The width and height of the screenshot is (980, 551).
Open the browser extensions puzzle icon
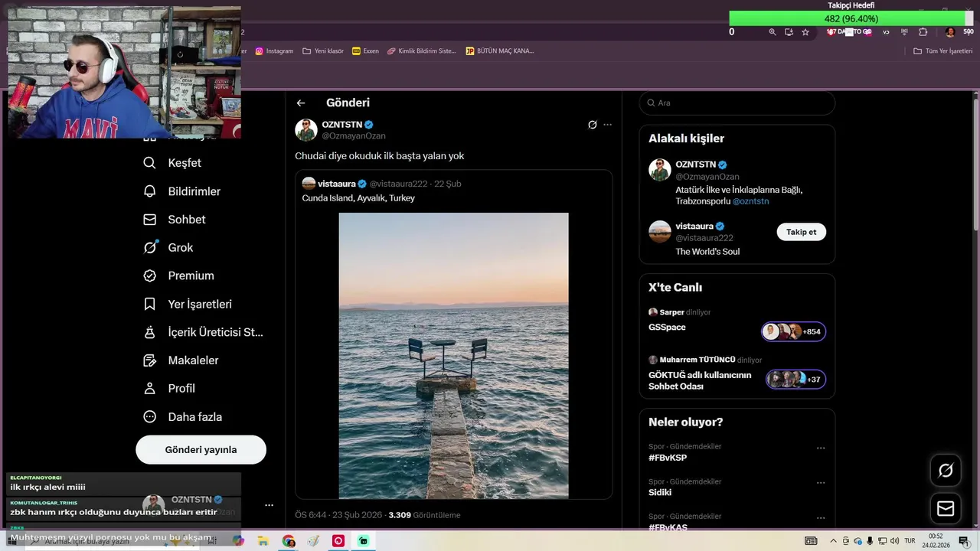[x=923, y=32]
